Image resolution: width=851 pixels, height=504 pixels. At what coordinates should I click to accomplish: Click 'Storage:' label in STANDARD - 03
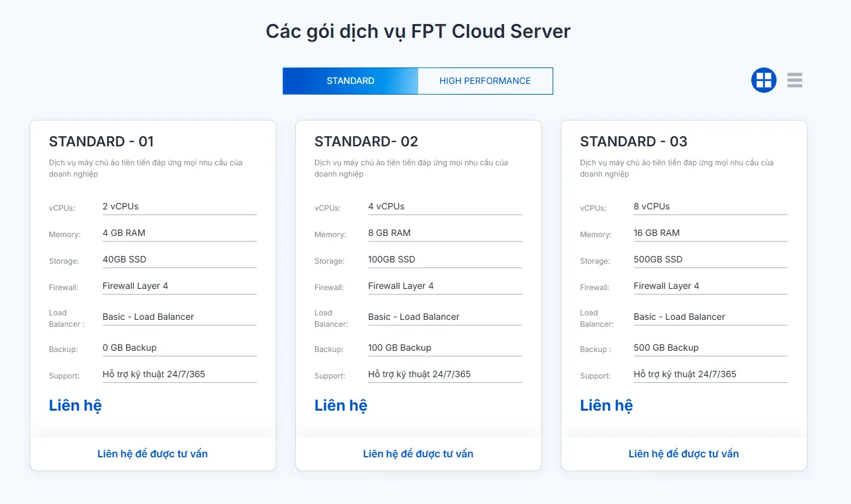pyautogui.click(x=595, y=261)
